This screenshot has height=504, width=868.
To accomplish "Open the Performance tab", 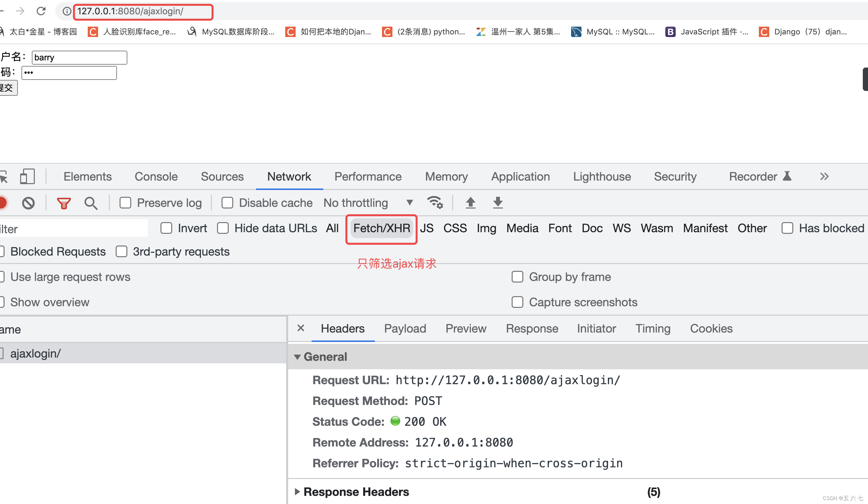I will 368,176.
